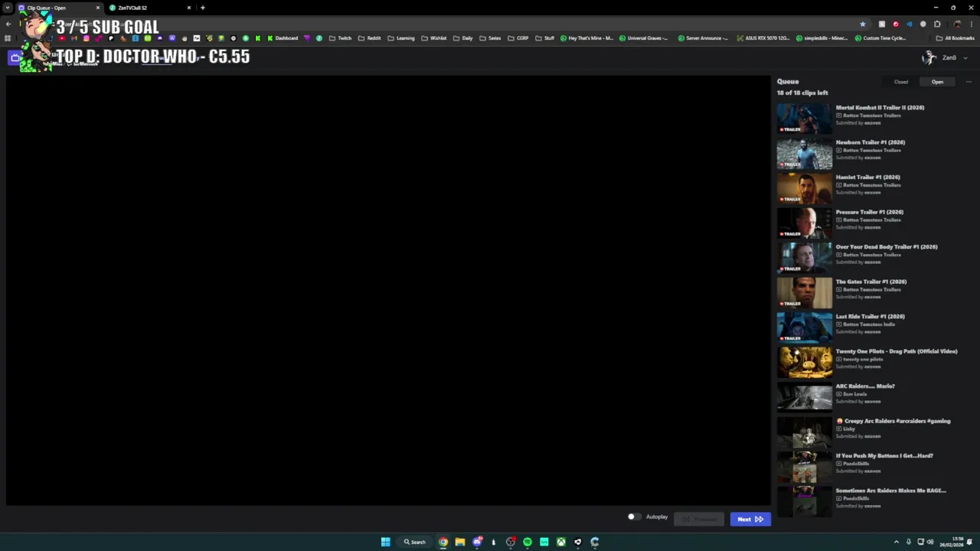Open Sometimes Arc Raiders Makes Me RAGE clip
This screenshot has height=551, width=980.
[890, 491]
